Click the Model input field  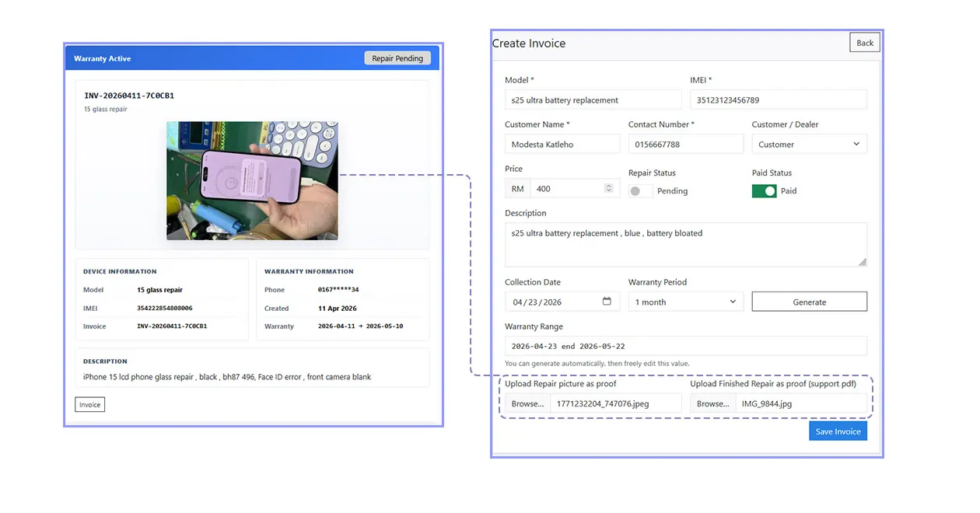[593, 99]
